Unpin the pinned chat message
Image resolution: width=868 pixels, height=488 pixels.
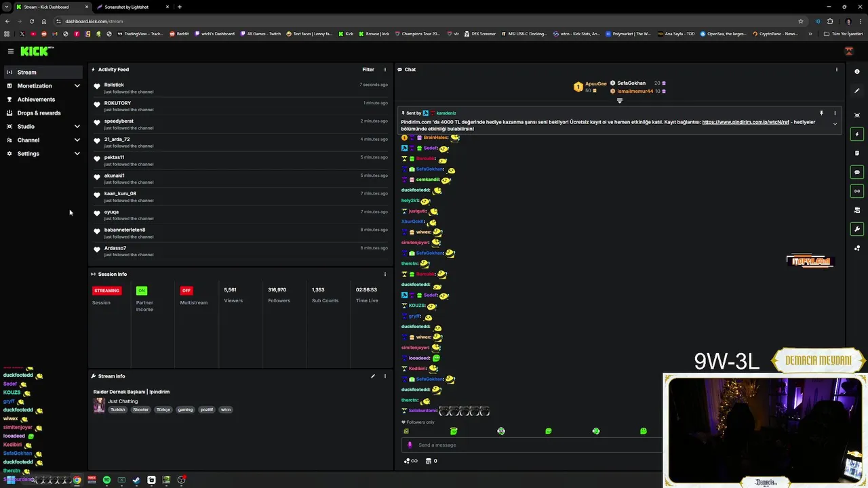[x=821, y=113]
